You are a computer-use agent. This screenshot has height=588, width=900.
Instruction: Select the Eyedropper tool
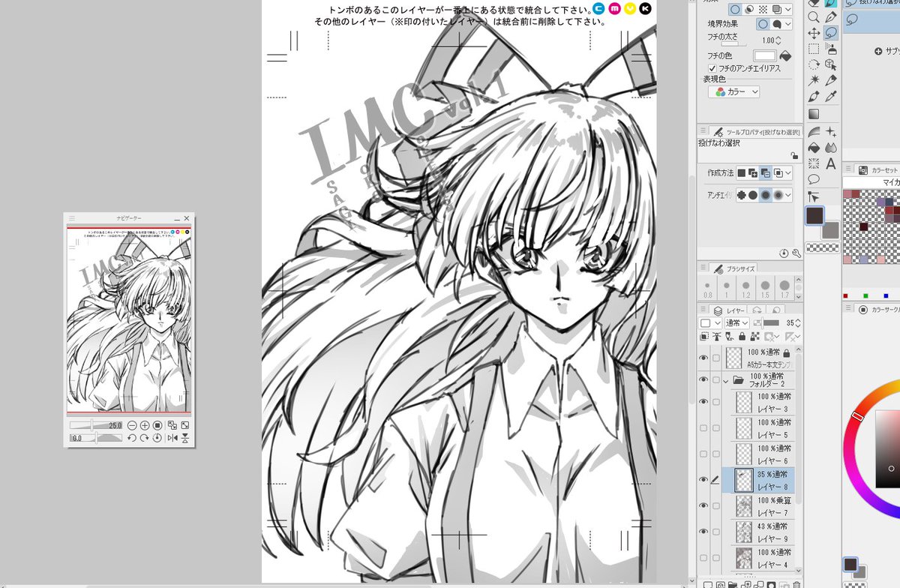[831, 95]
